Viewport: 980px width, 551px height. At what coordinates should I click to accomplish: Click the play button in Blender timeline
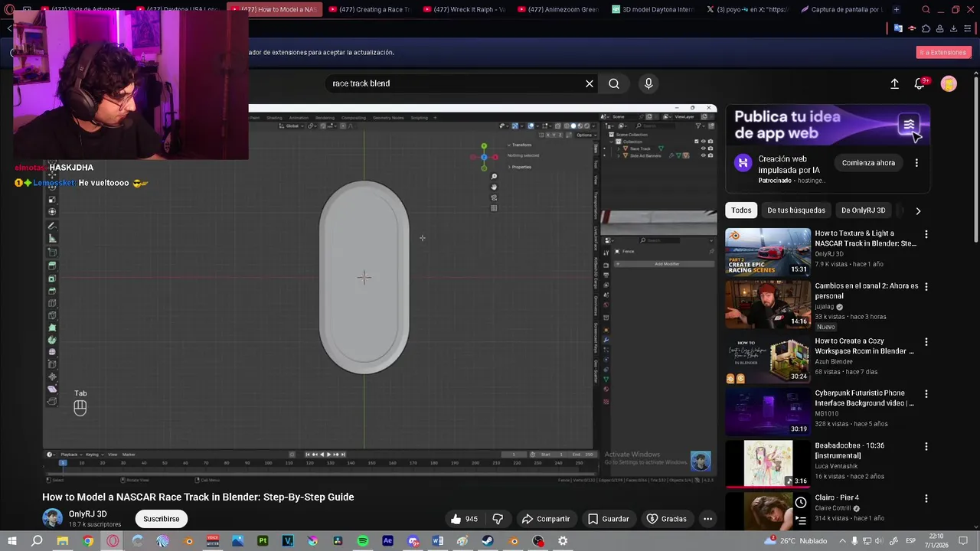coord(329,455)
